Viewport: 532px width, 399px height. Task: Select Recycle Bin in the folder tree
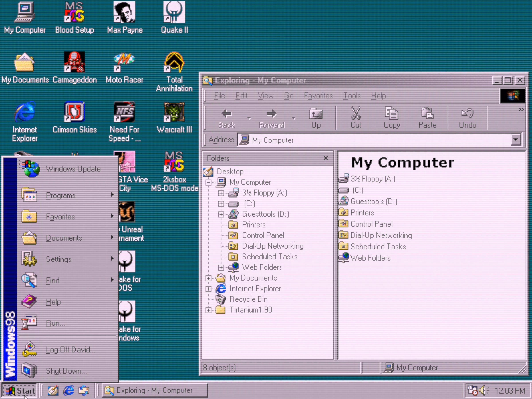click(x=248, y=299)
